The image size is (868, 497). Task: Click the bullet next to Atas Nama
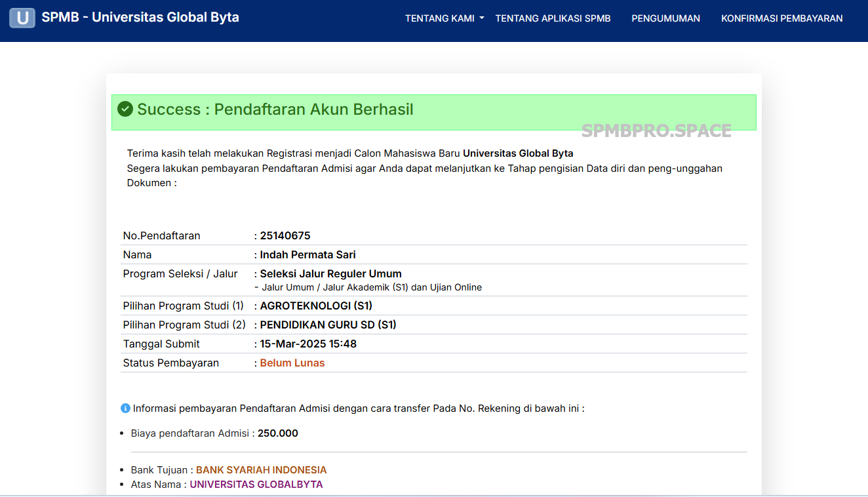122,484
